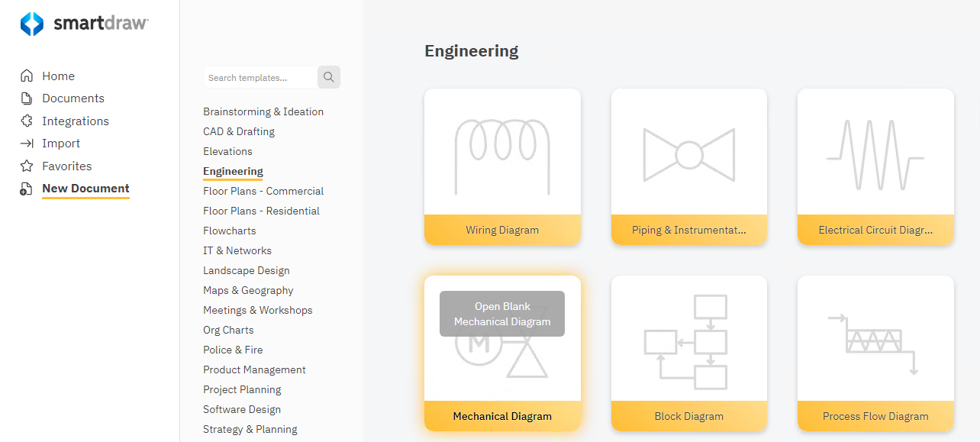
Task: Select the Electrical Circuit Diagram template
Action: point(875,166)
